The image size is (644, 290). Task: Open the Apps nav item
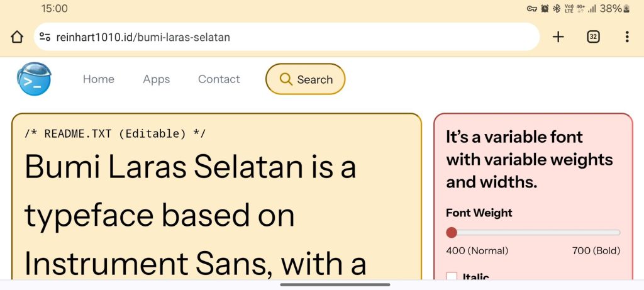156,79
